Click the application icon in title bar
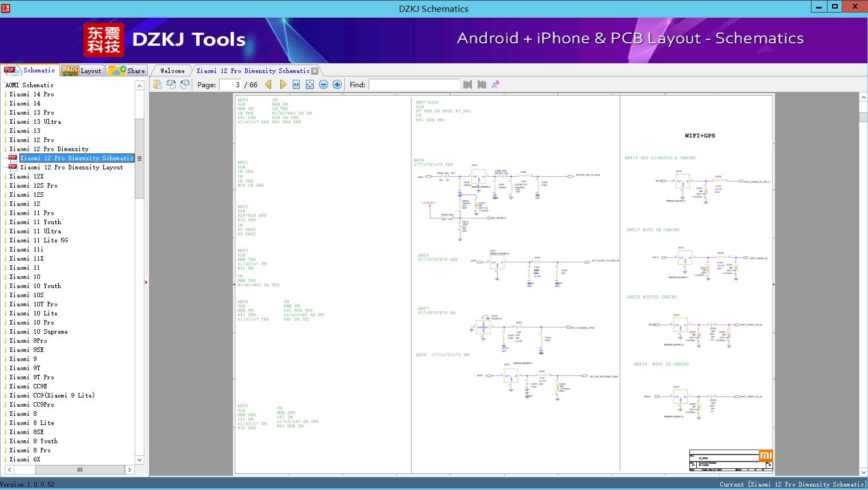Viewport: 868px width, 490px height. [x=6, y=8]
